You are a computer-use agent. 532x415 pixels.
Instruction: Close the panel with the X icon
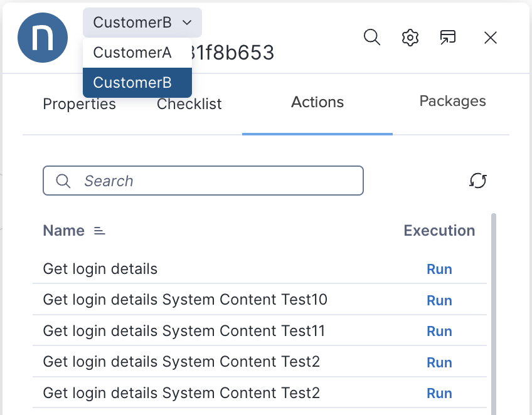[490, 38]
